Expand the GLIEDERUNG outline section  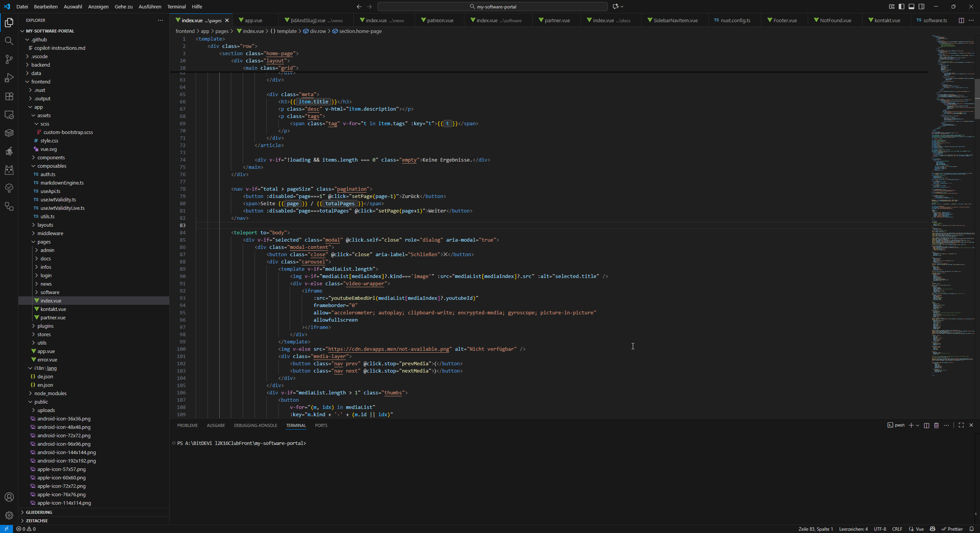(x=39, y=512)
